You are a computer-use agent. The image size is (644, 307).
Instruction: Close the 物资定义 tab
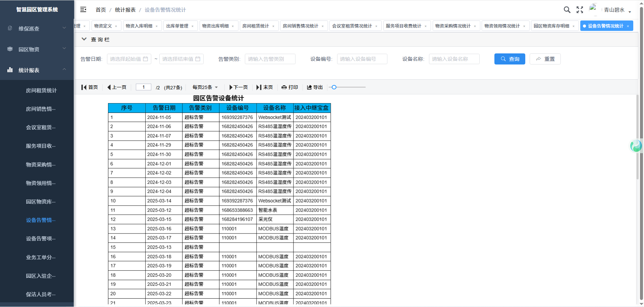pyautogui.click(x=116, y=26)
